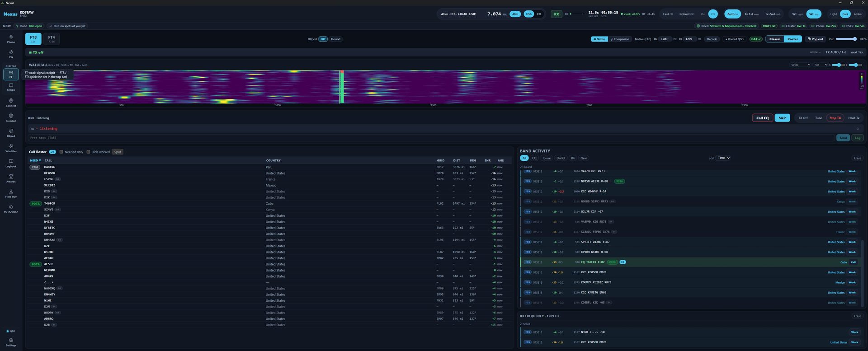Select the FT digital mode sidebar icon
This screenshot has height=351, width=868.
click(11, 74)
